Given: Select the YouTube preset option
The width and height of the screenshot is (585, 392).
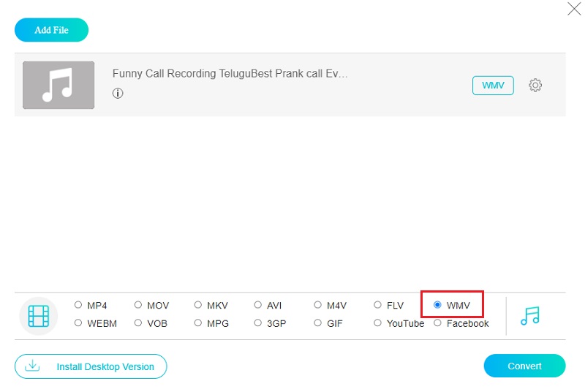Looking at the screenshot, I should click(378, 323).
